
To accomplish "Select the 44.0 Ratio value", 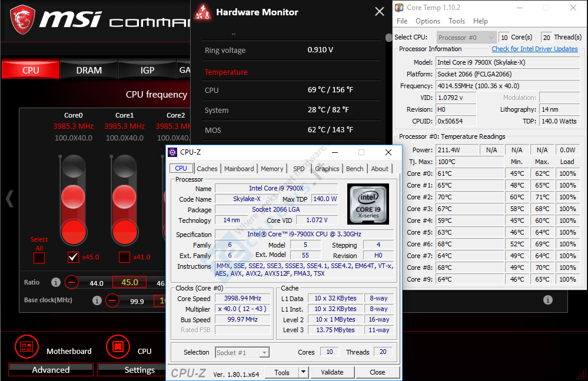I will [x=97, y=283].
